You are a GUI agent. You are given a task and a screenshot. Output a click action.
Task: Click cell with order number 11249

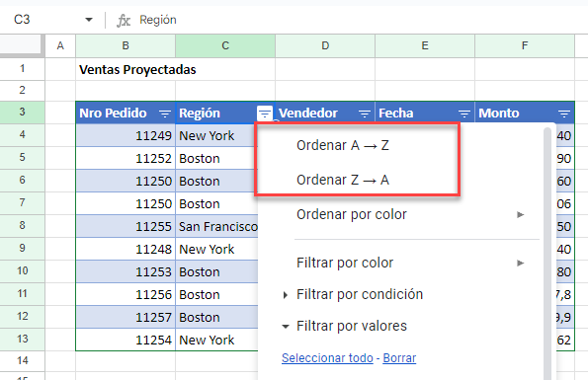click(126, 135)
